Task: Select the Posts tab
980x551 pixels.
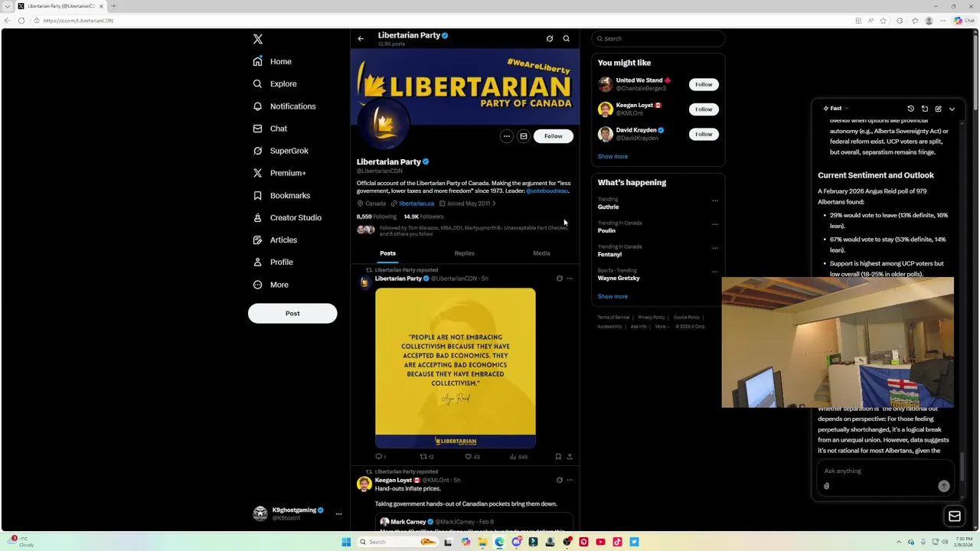Action: [x=387, y=253]
